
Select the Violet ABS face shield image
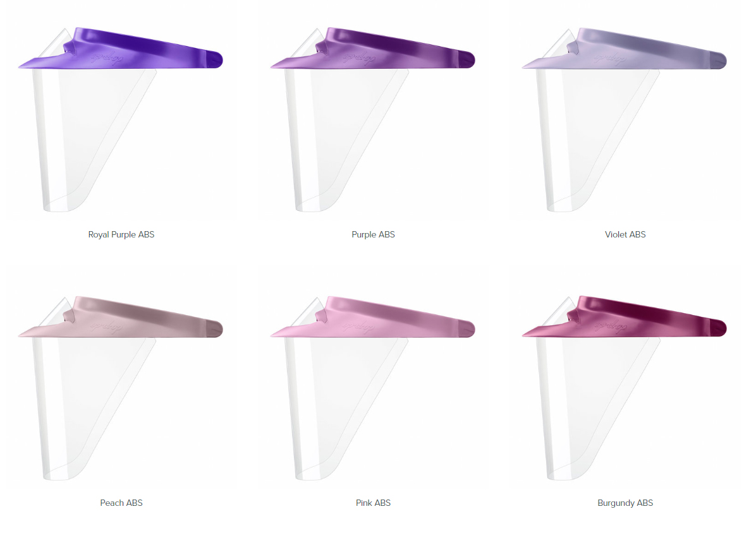coord(625,119)
